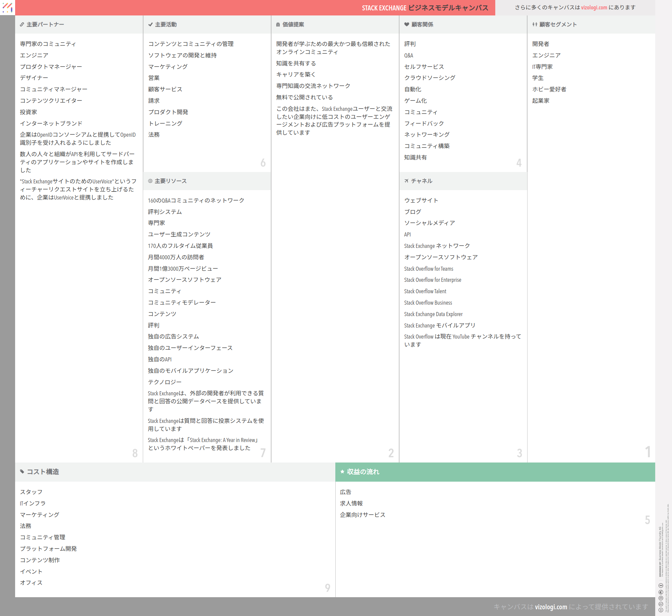Click the STACK EXCHANGE ビジネスモデルキャンバス title
672x616 pixels.
425,8
